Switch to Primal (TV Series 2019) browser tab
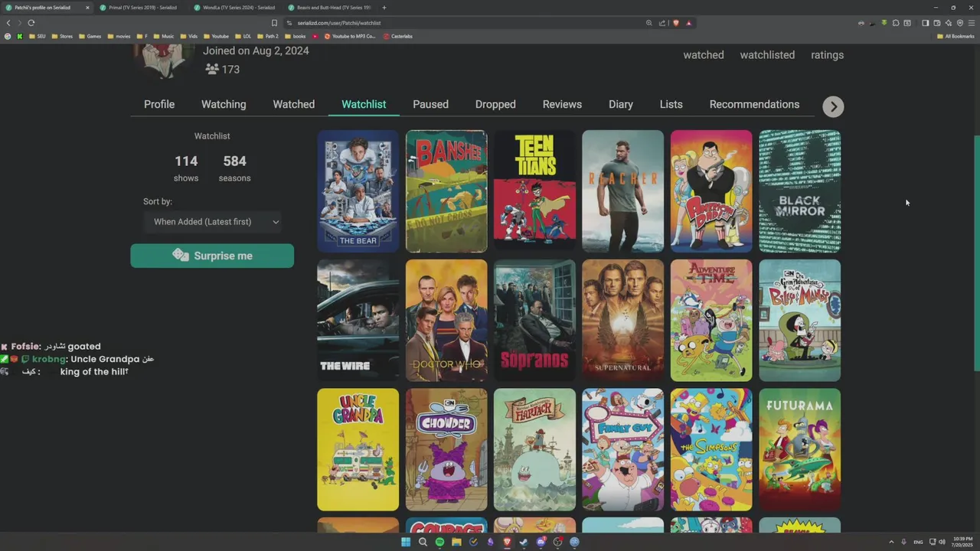This screenshot has height=551, width=980. tap(141, 8)
